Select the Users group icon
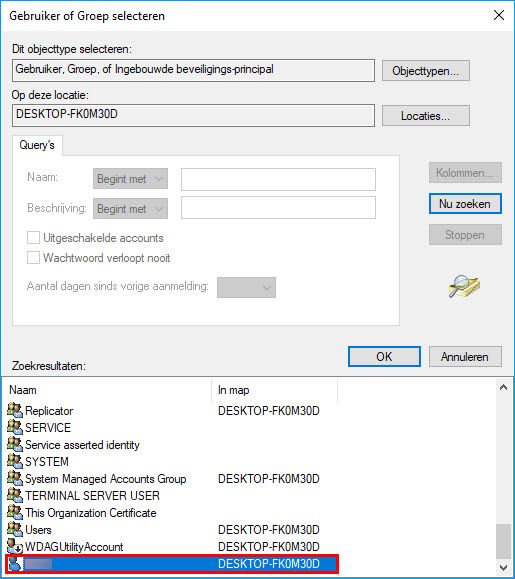This screenshot has width=515, height=579. [x=15, y=529]
